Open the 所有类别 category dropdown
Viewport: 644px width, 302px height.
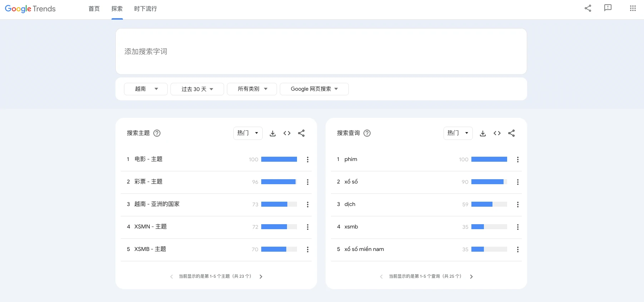click(252, 89)
